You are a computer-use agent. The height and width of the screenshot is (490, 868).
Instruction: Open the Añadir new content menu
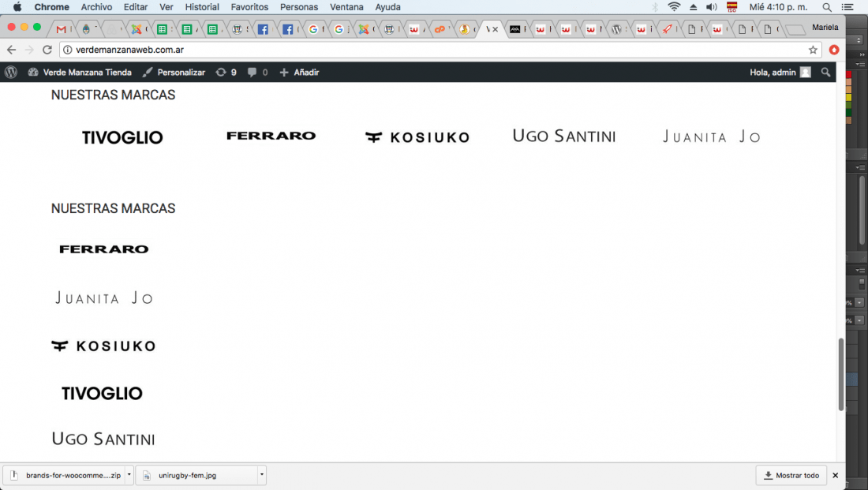[x=299, y=72]
